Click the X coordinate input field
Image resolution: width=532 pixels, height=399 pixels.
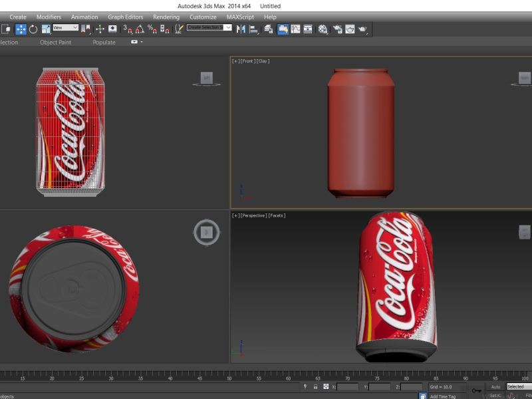pos(348,386)
